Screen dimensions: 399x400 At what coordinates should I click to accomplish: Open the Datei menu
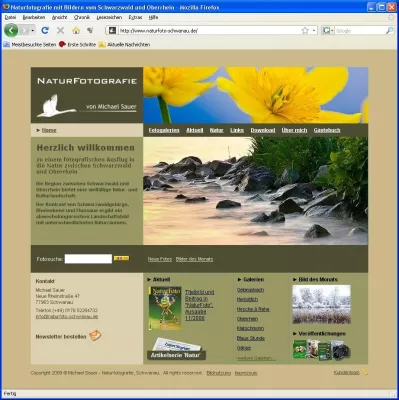click(10, 17)
